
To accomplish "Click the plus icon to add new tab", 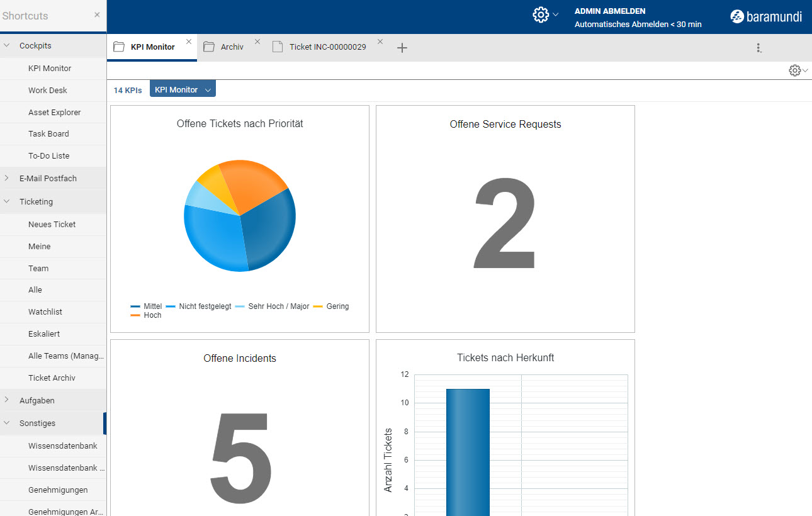I will (402, 48).
